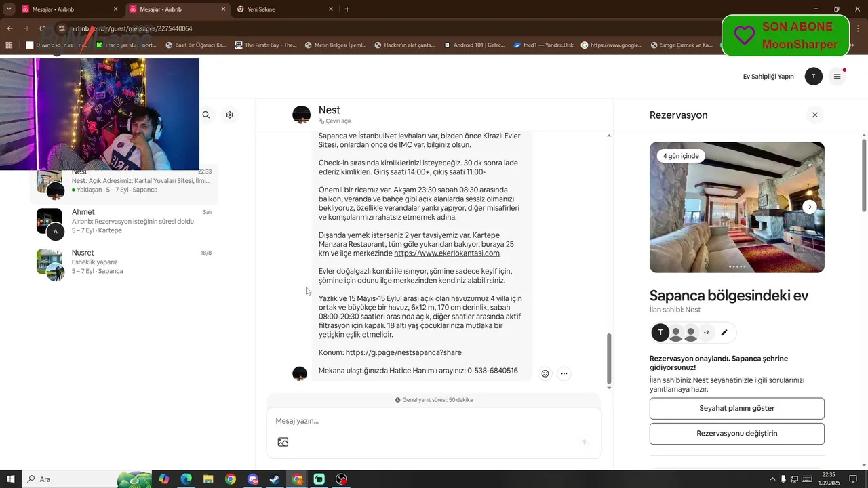This screenshot has width=868, height=488.
Task: Open more options for last message
Action: click(x=564, y=373)
